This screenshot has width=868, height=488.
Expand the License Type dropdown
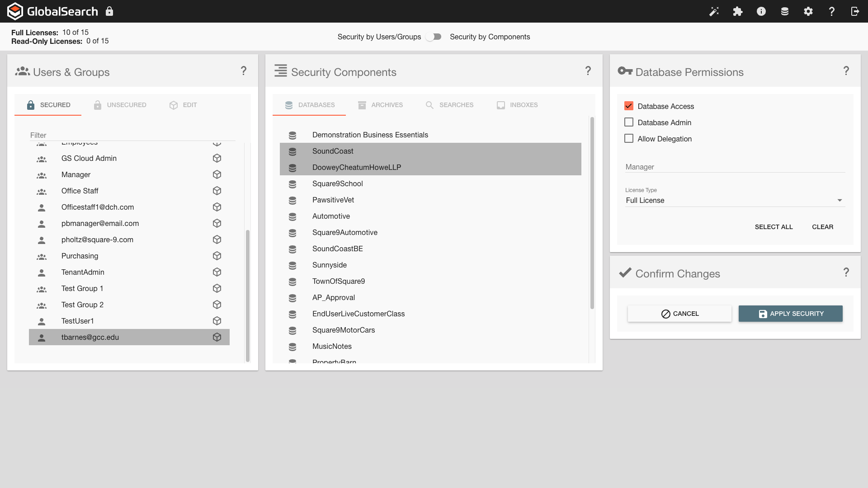pyautogui.click(x=735, y=200)
